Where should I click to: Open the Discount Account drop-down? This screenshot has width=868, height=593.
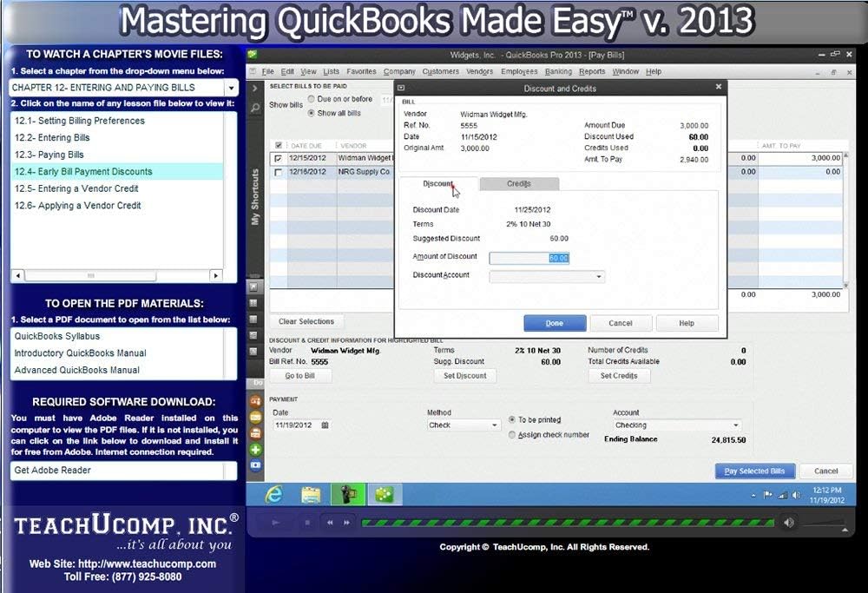pos(598,276)
